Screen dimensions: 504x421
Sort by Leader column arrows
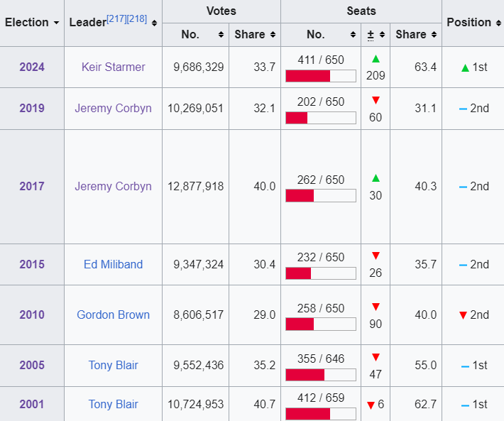pos(154,23)
